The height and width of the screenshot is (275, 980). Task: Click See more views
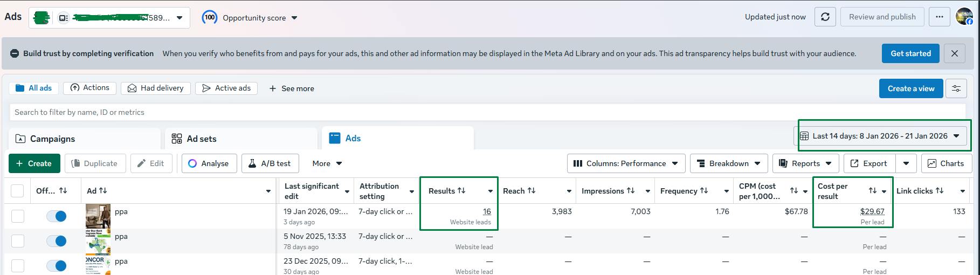(x=292, y=88)
